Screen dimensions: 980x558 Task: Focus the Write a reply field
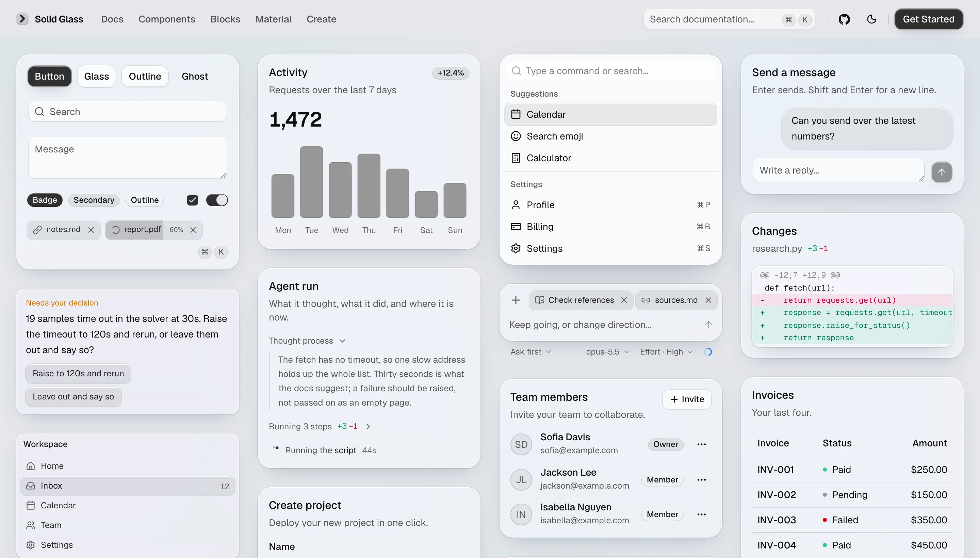(x=838, y=170)
